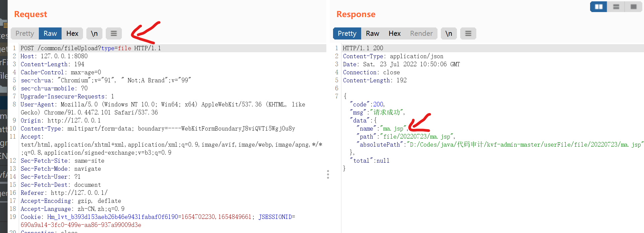Toggle \n non-printable characters in Response
The image size is (644, 233).
[x=449, y=33]
